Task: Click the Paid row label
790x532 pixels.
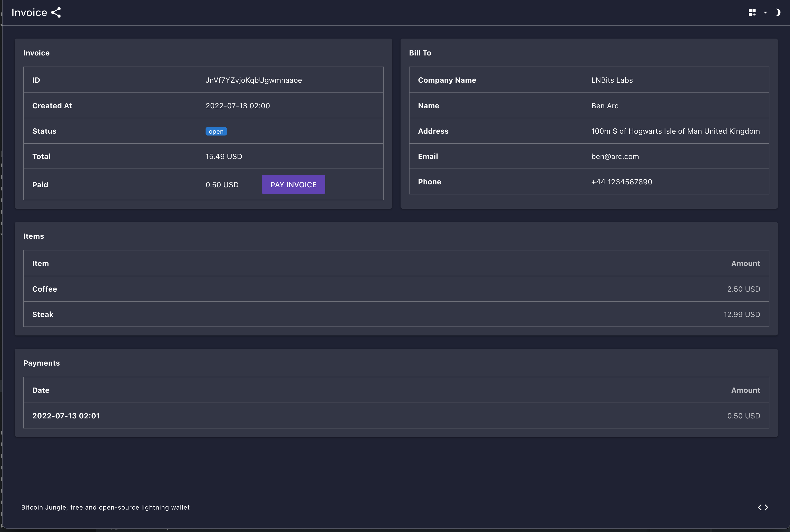Action: click(x=40, y=185)
